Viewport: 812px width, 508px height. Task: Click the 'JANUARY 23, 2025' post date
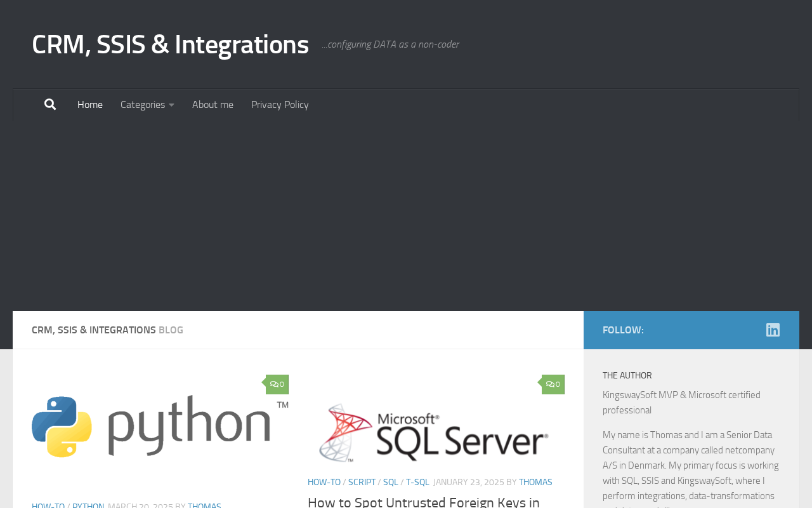coord(469,482)
